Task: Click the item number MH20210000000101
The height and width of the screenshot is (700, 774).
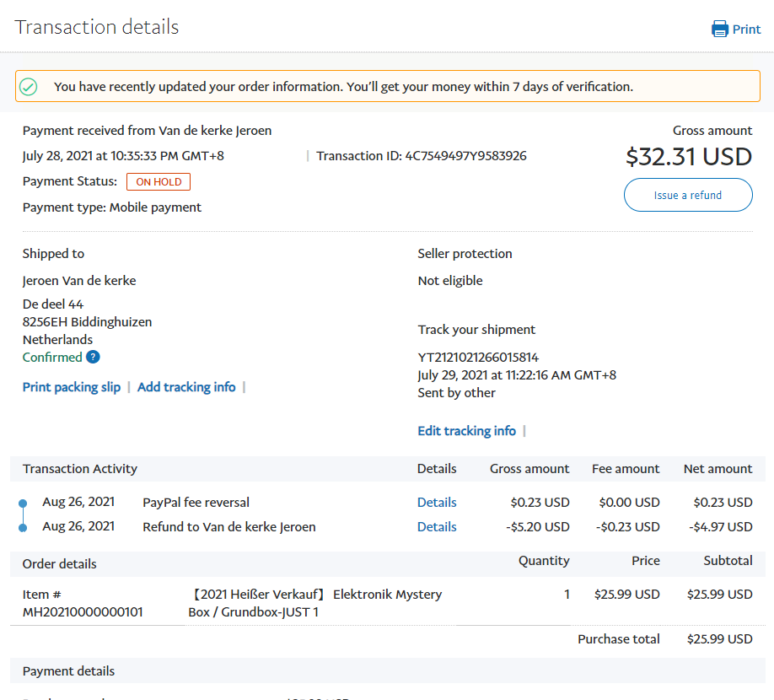Action: pyautogui.click(x=83, y=612)
